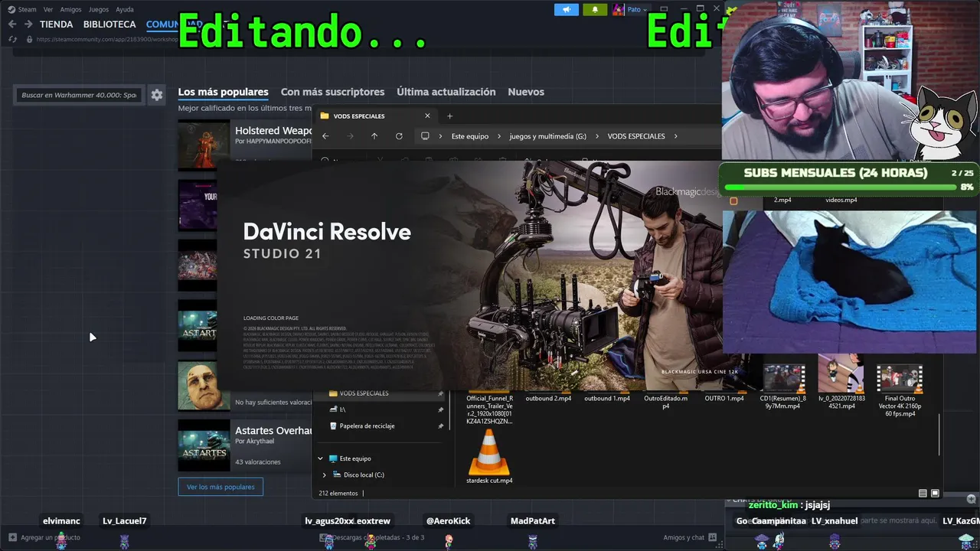Screen dimensions: 980x551
Task: Select the outbound 2.mp4 file name
Action: [x=548, y=399]
